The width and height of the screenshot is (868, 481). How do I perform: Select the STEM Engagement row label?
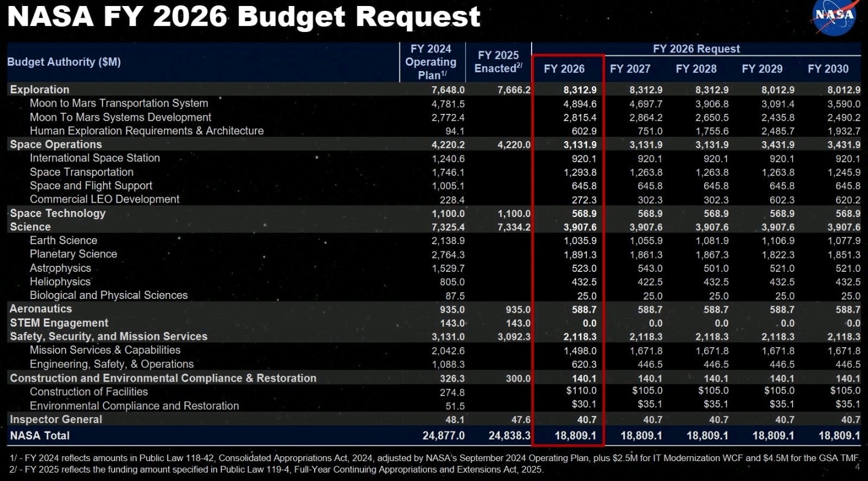pos(59,322)
